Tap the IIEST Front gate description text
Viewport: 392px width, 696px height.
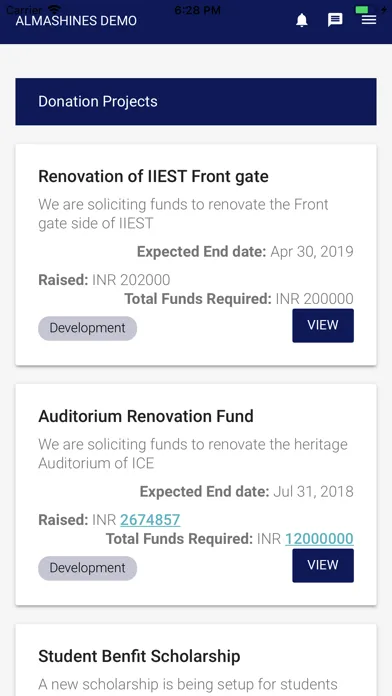[x=183, y=214]
